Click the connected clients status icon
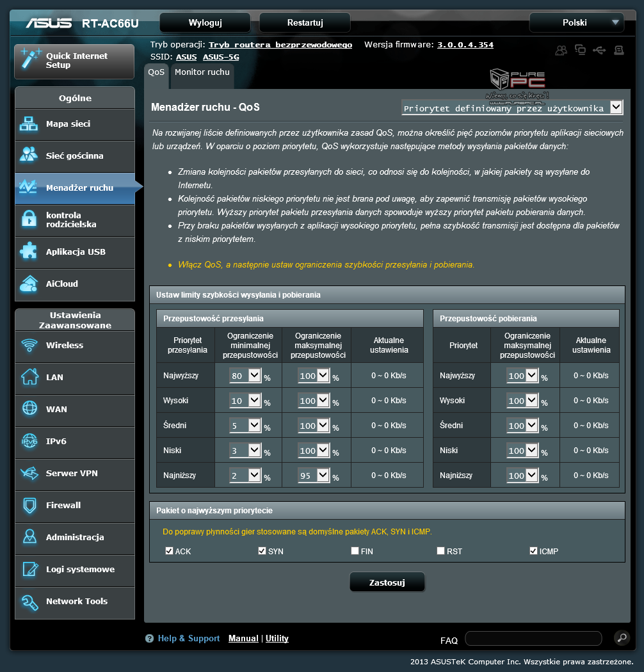Image resolution: width=644 pixels, height=672 pixels. pos(561,51)
